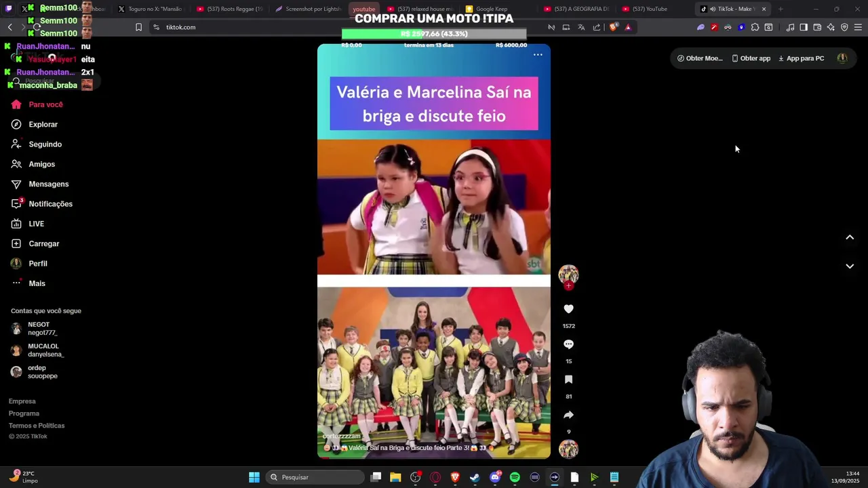Expand Termos e Políticas footer section

pyautogui.click(x=37, y=426)
